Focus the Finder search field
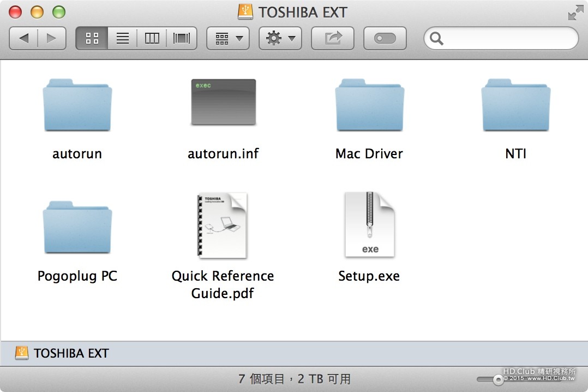This screenshot has height=392, width=588. click(501, 38)
